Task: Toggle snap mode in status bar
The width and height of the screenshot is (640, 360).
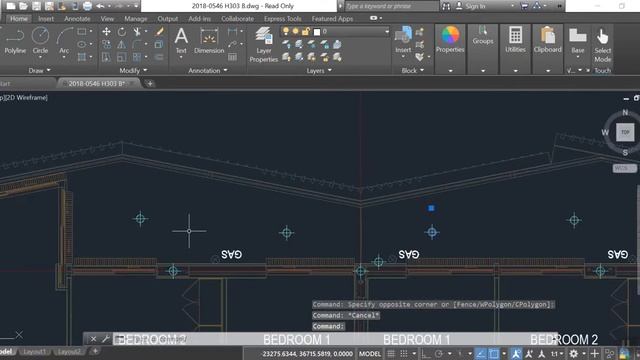Action: 404,354
